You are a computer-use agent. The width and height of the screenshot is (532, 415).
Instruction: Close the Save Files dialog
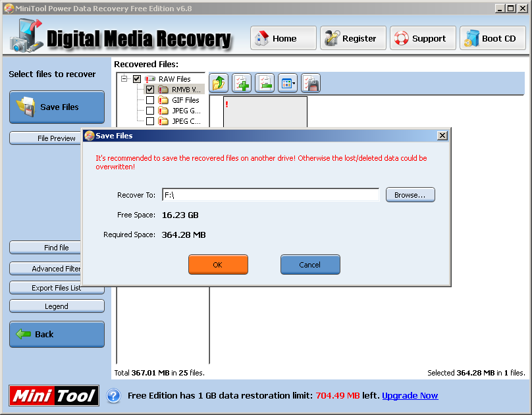[442, 136]
